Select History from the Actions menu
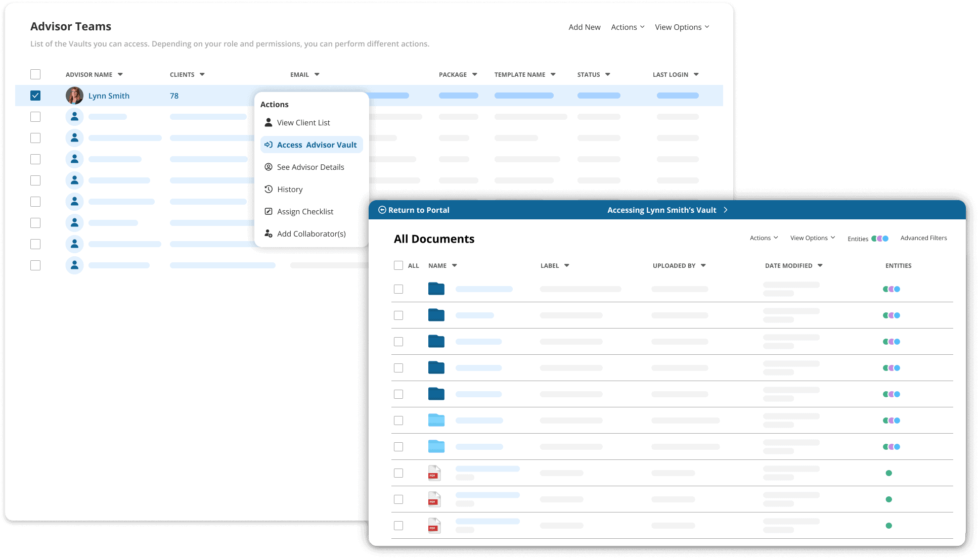This screenshot has width=980, height=560. tap(290, 189)
